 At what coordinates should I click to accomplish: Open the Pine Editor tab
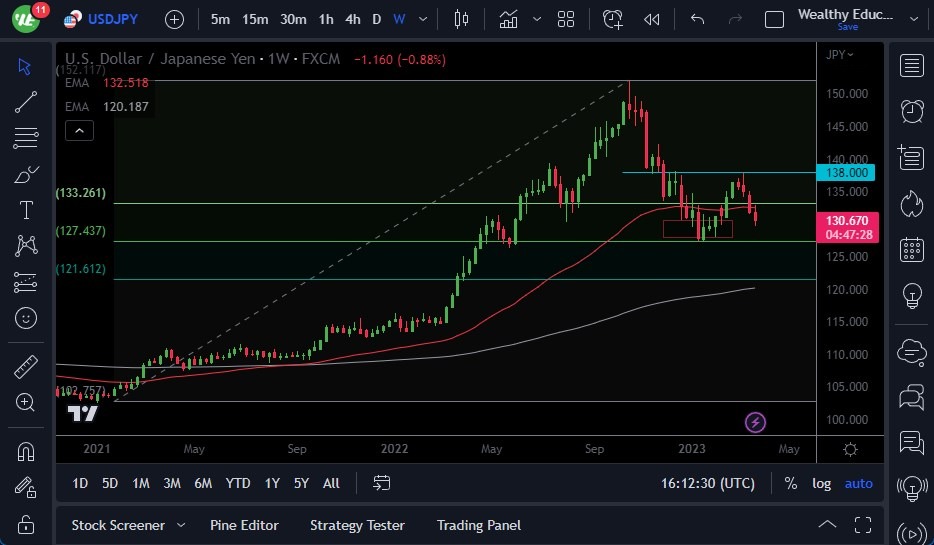(x=244, y=525)
